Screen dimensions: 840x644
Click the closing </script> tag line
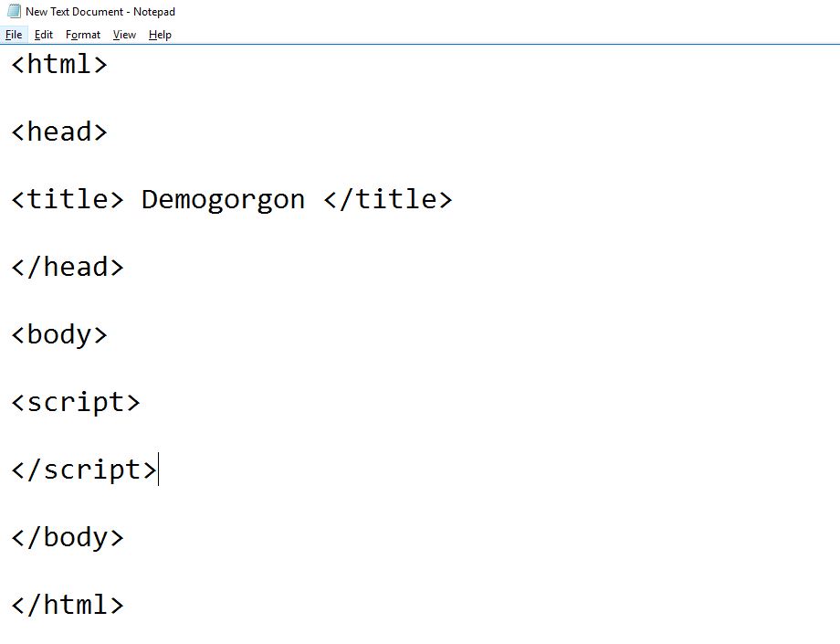[x=84, y=470]
